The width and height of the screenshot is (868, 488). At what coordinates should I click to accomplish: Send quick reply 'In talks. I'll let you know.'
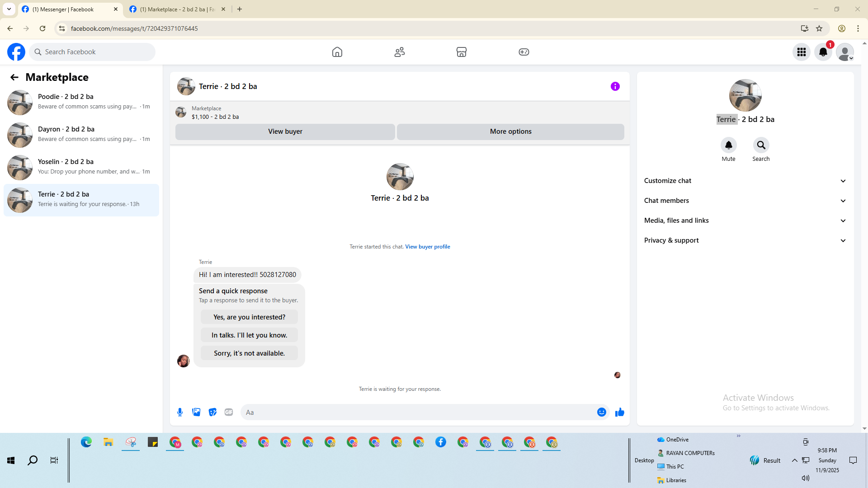pyautogui.click(x=250, y=335)
